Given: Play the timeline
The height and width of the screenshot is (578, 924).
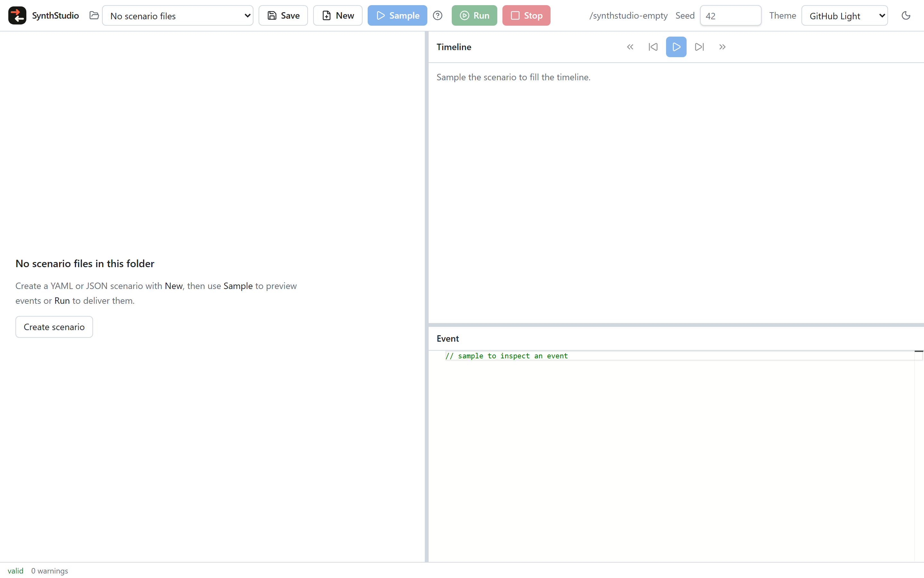Looking at the screenshot, I should [676, 47].
